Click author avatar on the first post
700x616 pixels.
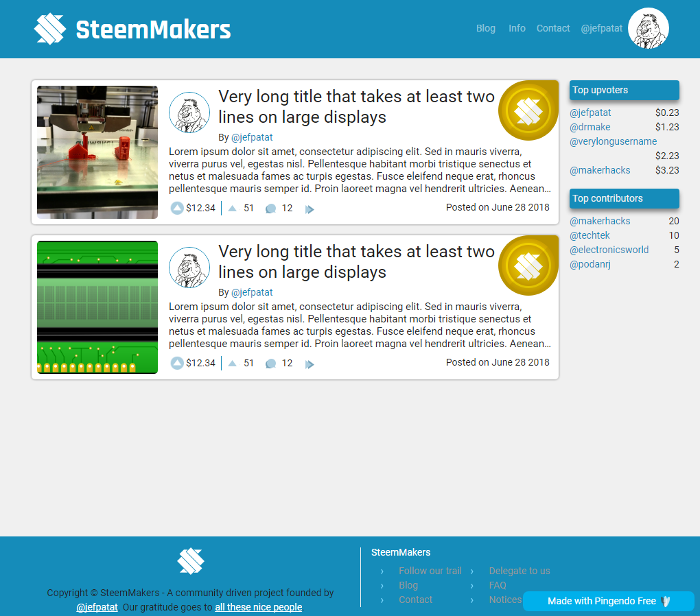click(x=189, y=112)
